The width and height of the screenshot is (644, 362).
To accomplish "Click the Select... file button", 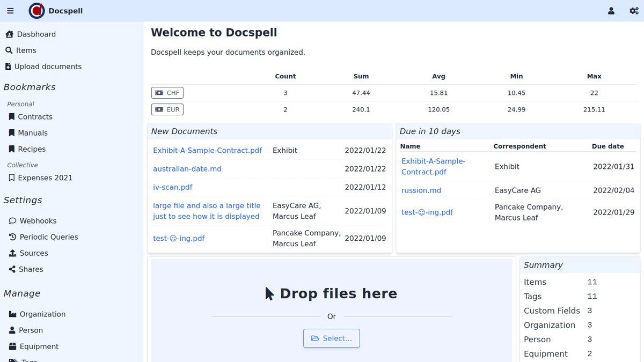I will tap(332, 338).
